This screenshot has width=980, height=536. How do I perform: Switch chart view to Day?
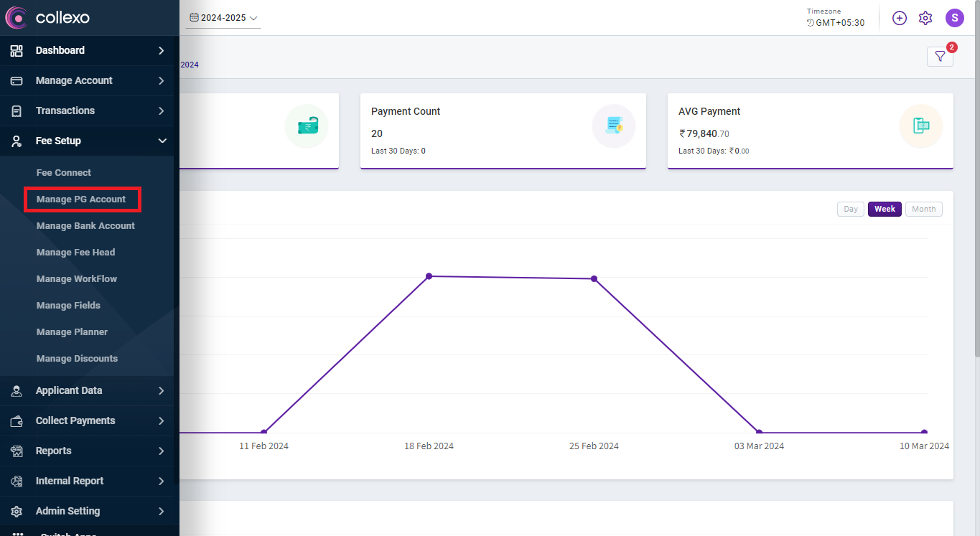tap(851, 209)
